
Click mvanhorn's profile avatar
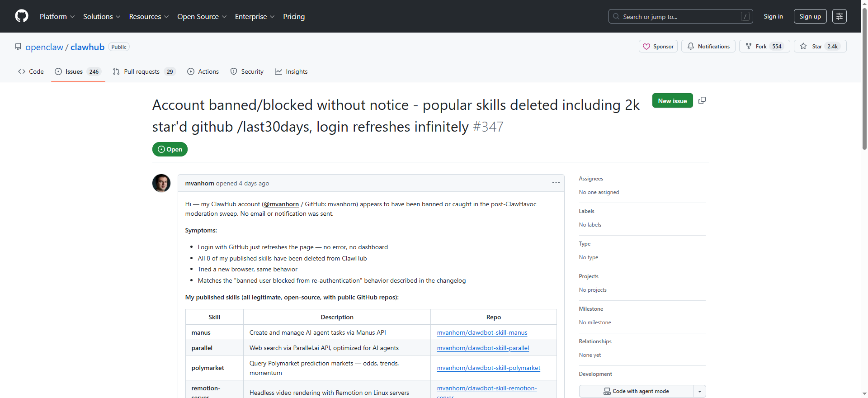pos(161,183)
